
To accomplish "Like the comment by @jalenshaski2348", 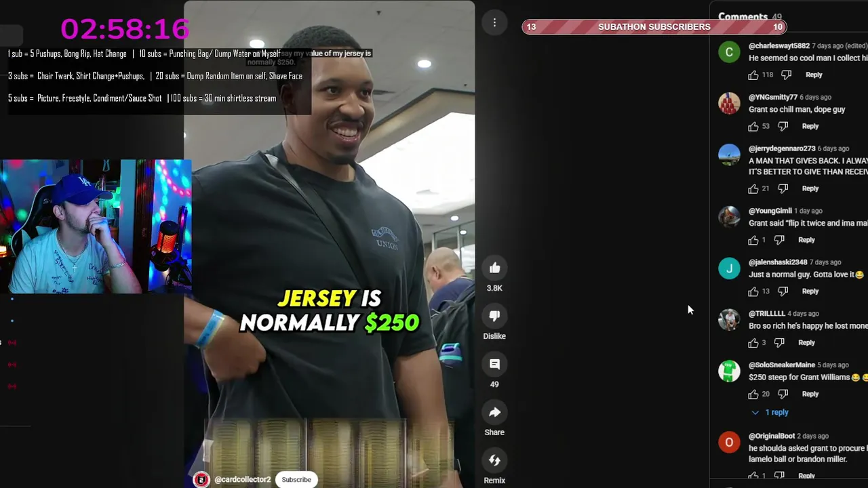I will [x=753, y=291].
